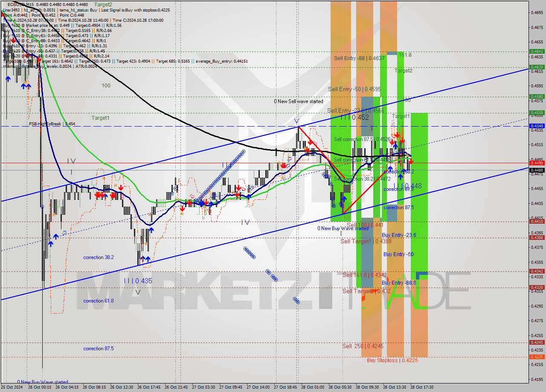
Task: Click the '26 Oct 12:30' time label
Action: click(122, 387)
